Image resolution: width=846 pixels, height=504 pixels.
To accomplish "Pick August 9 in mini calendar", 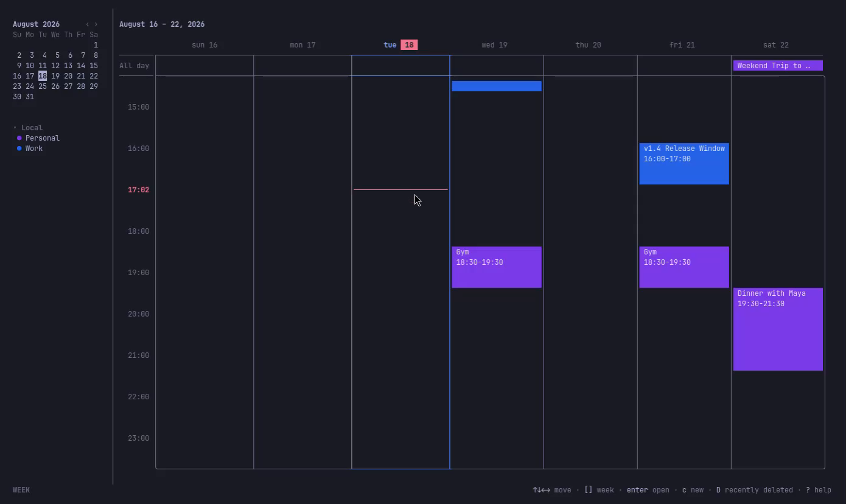I will tap(19, 66).
